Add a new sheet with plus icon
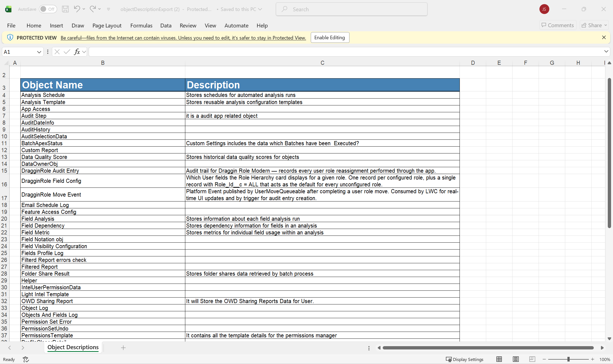 coord(123,348)
